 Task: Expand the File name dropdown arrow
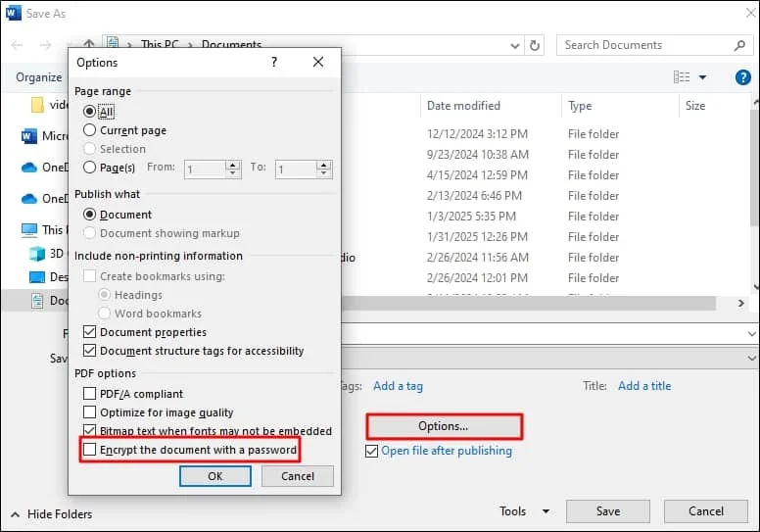click(751, 334)
